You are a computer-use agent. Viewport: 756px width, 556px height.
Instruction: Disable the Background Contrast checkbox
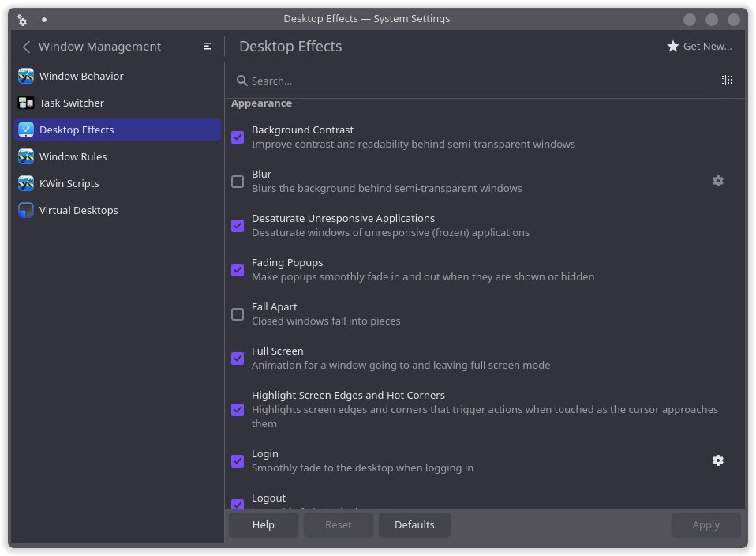[238, 137]
